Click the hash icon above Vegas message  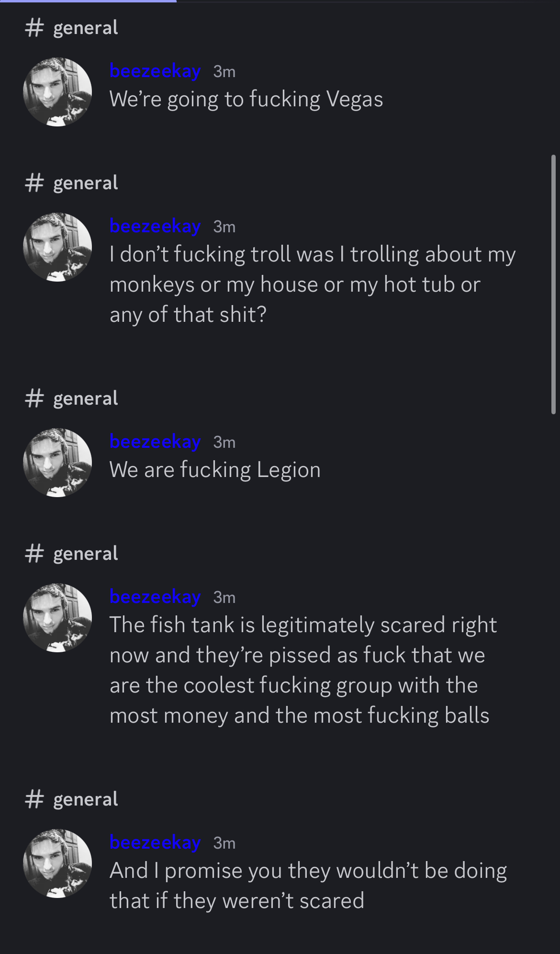click(34, 28)
